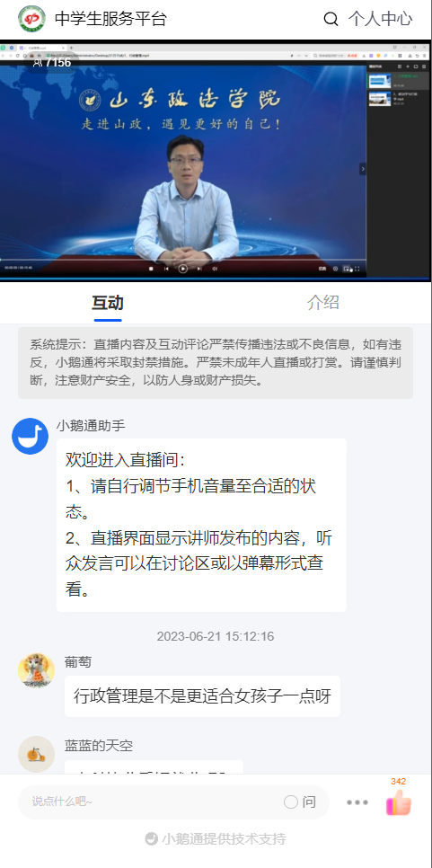The width and height of the screenshot is (432, 868).
Task: Click the platform logo in the header
Action: [x=31, y=19]
